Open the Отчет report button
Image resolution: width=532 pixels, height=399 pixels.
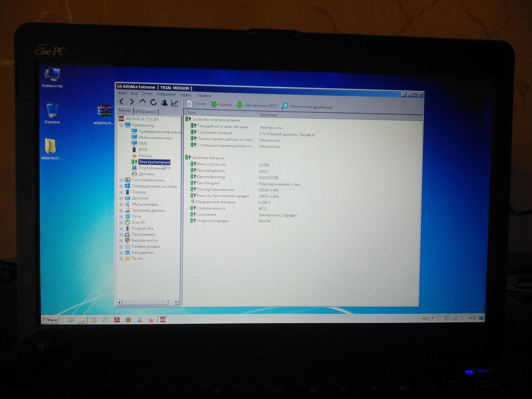point(196,104)
